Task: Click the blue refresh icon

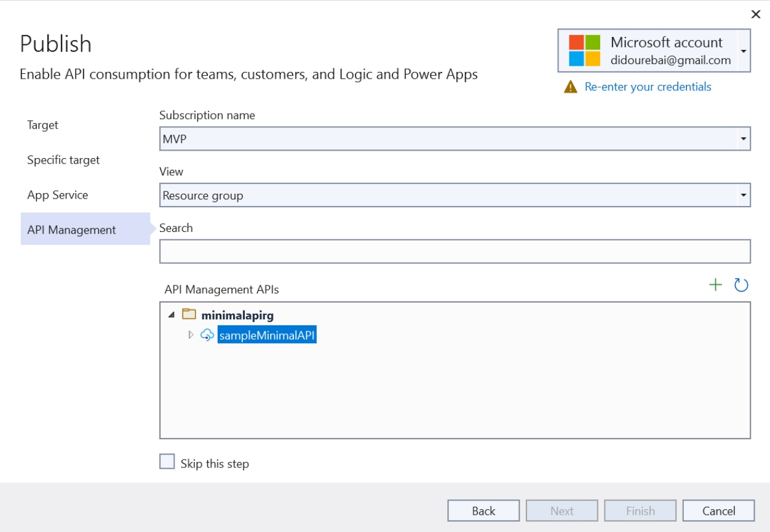Action: point(741,285)
